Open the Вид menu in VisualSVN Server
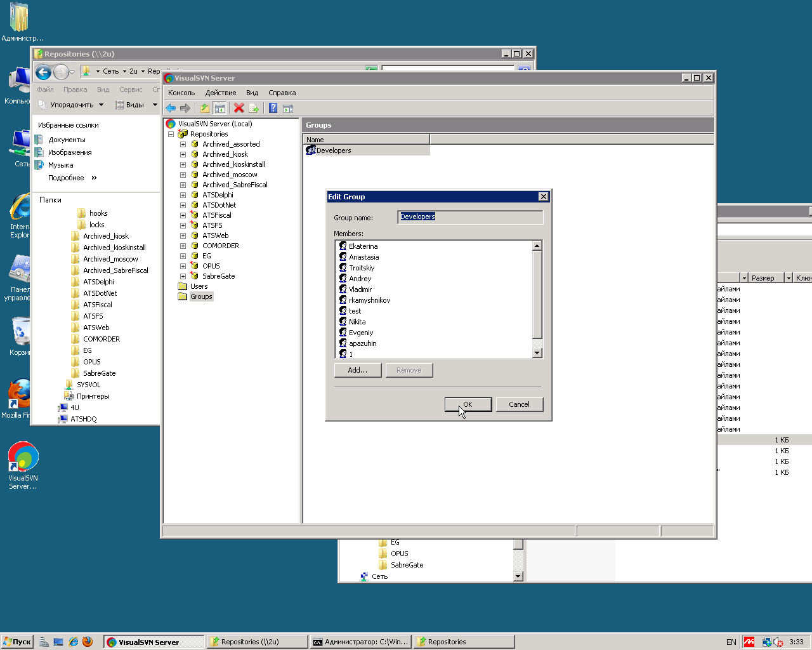This screenshot has width=812, height=650. pyautogui.click(x=252, y=93)
